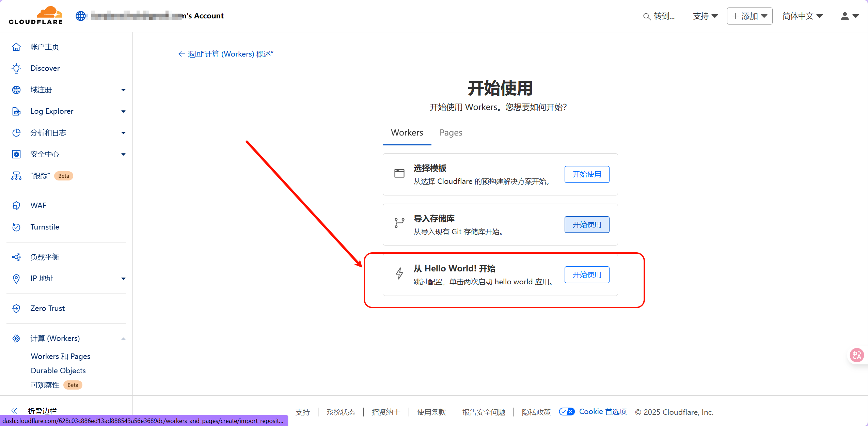Open Turnstile in sidebar
The image size is (868, 426).
(45, 227)
